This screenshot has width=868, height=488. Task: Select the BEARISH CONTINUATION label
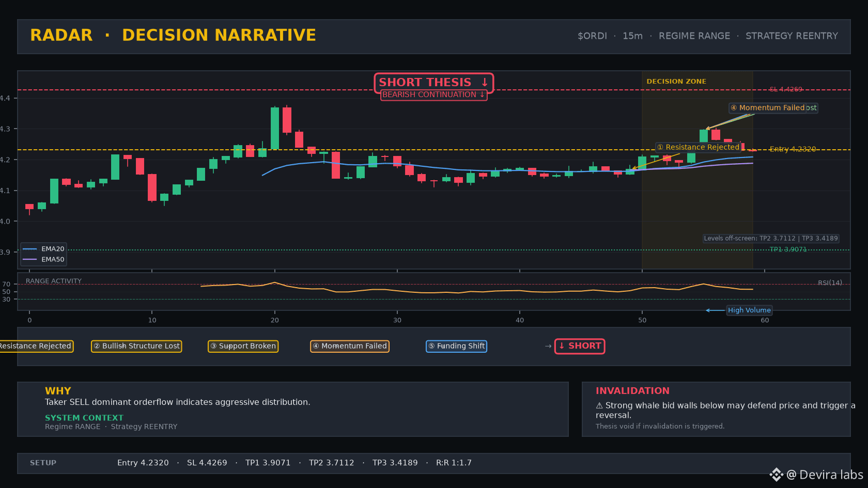pos(434,95)
